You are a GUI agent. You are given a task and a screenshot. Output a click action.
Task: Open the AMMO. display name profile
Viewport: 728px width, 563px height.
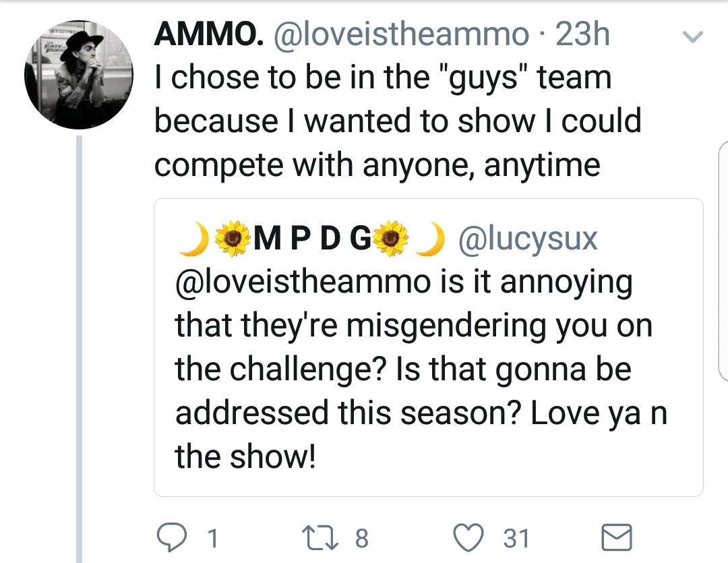pos(209,34)
